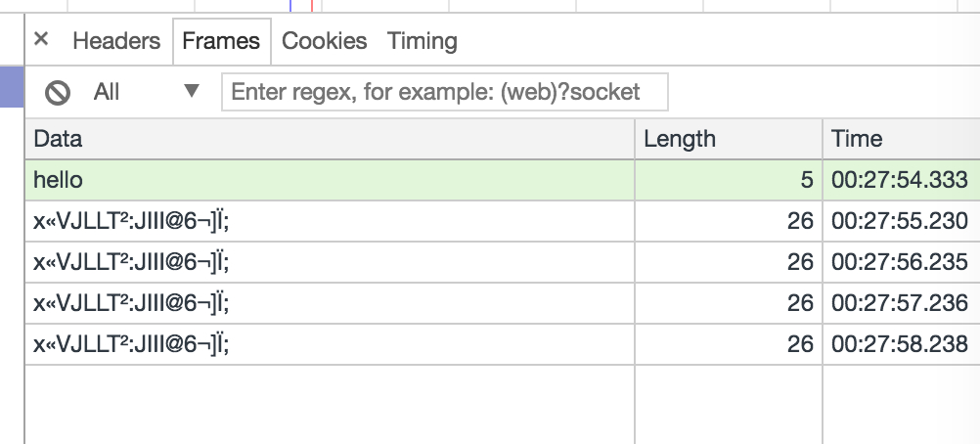This screenshot has height=444, width=980.
Task: Select the hello frame row
Action: click(503, 180)
